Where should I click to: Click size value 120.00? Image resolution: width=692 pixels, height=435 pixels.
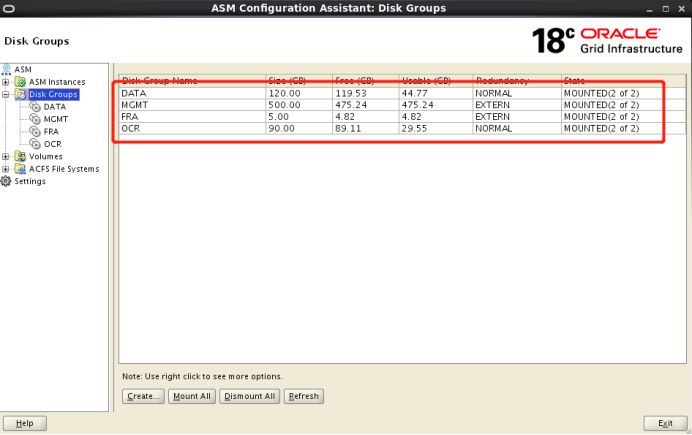(x=284, y=93)
